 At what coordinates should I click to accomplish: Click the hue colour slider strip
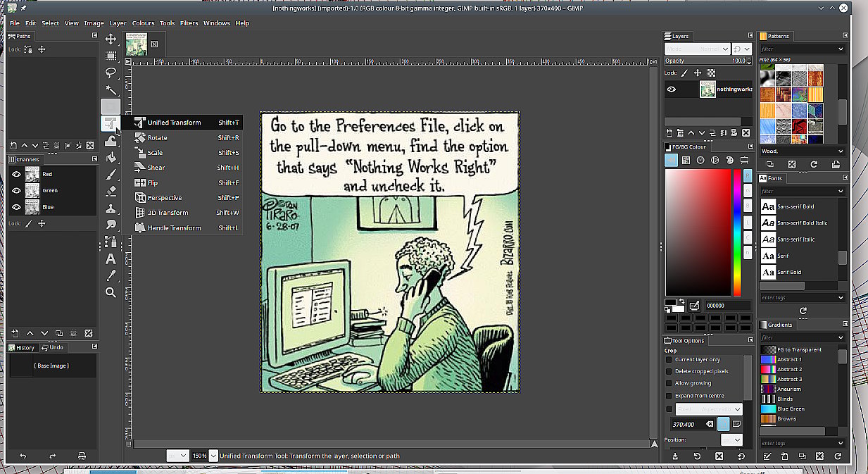[737, 232]
